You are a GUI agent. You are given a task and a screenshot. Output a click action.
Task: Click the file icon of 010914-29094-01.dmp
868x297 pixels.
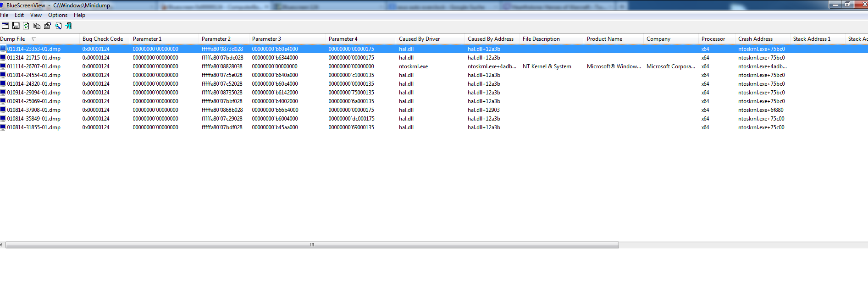[x=3, y=93]
